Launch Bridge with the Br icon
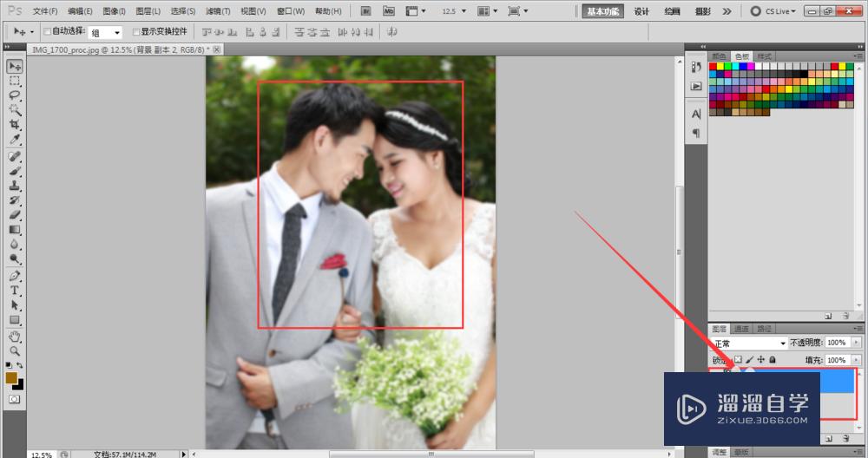868x458 pixels. 366,11
